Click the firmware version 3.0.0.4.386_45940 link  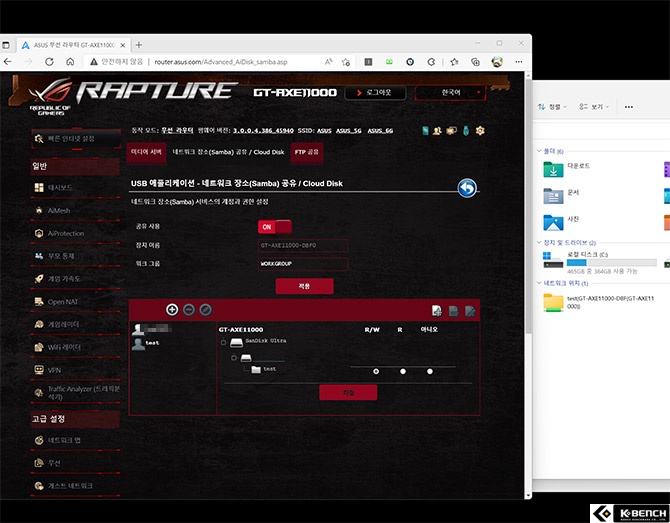coord(263,131)
